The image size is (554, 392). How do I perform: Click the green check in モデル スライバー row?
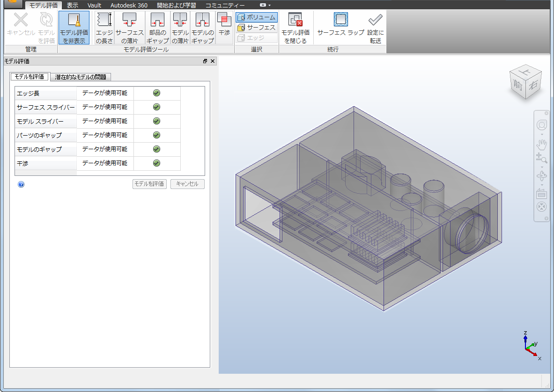(156, 121)
